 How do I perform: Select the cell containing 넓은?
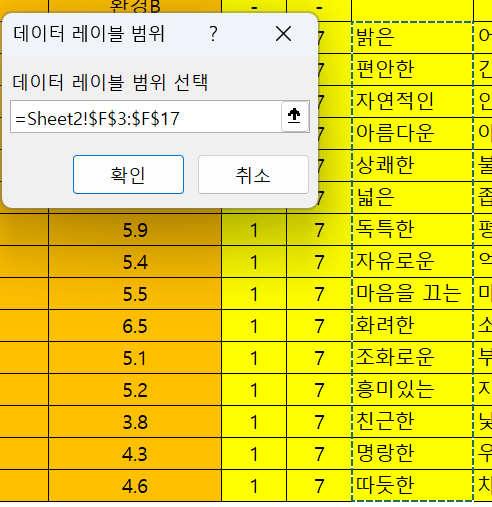[x=412, y=197]
